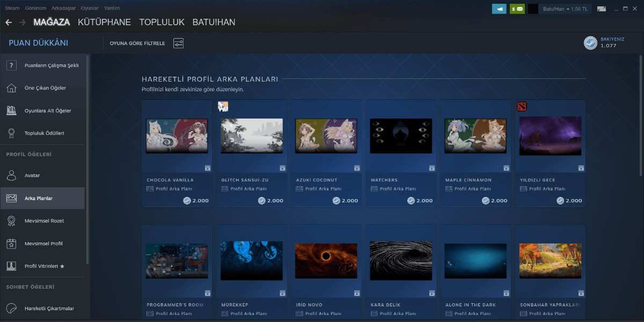Click OYUNA GÖRE FİLTRELE
The width and height of the screenshot is (644, 322).
click(x=137, y=43)
